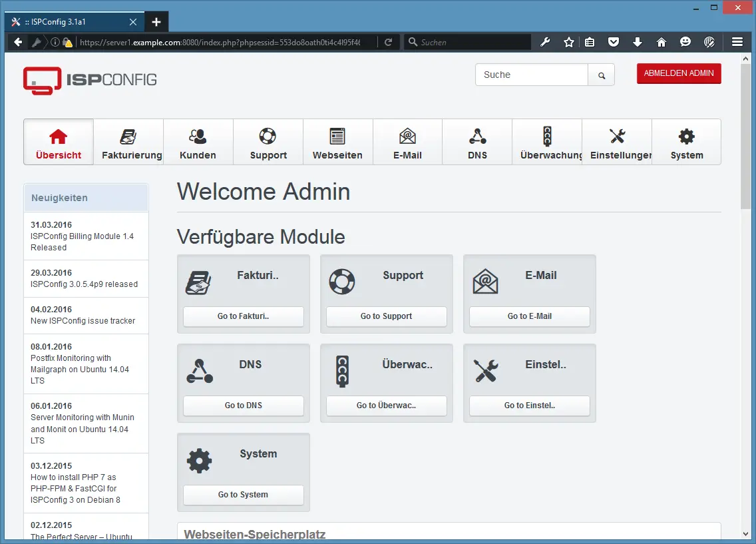The height and width of the screenshot is (544, 756).
Task: Click the Webseiten-Speicherplatz heading
Action: click(x=255, y=535)
